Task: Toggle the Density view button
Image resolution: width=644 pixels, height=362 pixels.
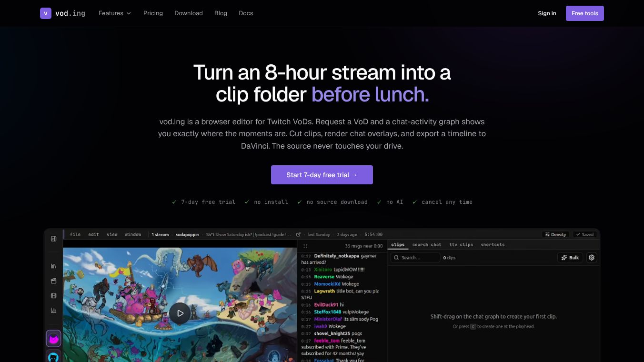Action: (555, 235)
